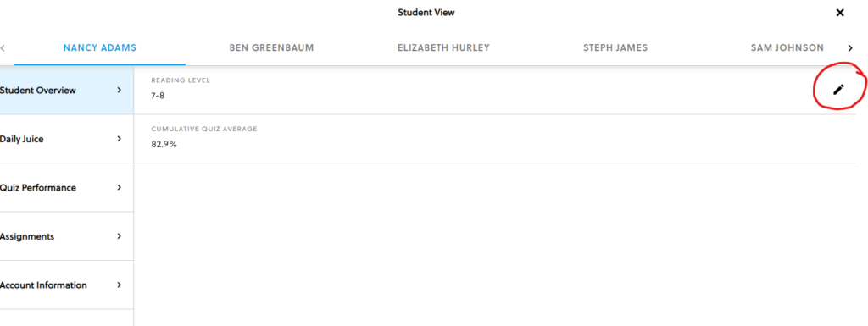Image resolution: width=868 pixels, height=326 pixels.
Task: Expand the Daily Juice chevron
Action: [x=119, y=139]
